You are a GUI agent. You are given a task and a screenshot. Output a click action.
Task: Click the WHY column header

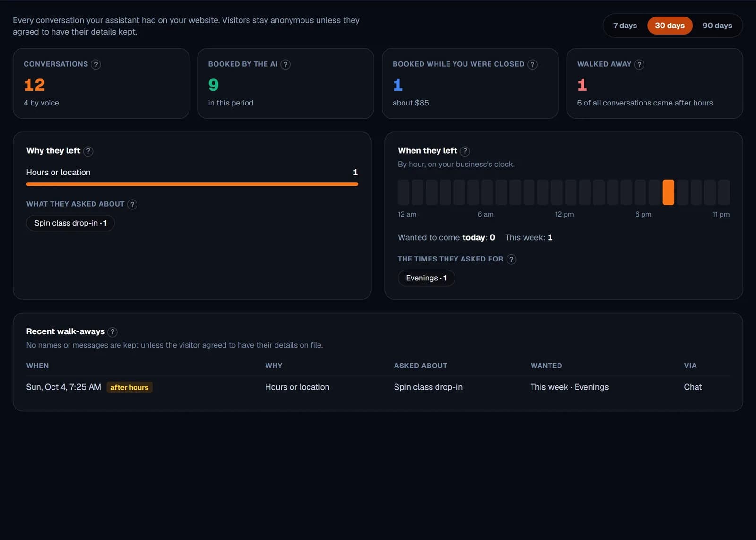274,366
